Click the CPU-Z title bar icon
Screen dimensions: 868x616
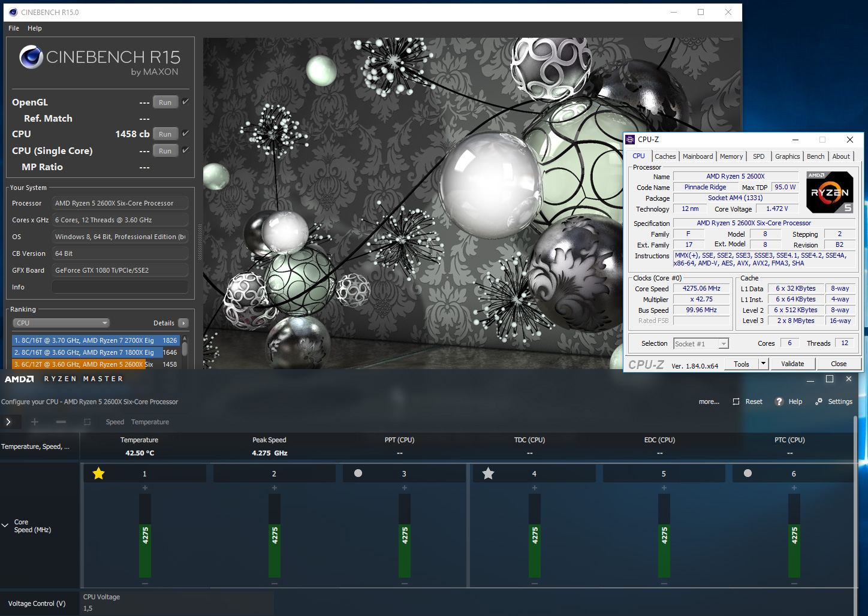(630, 140)
